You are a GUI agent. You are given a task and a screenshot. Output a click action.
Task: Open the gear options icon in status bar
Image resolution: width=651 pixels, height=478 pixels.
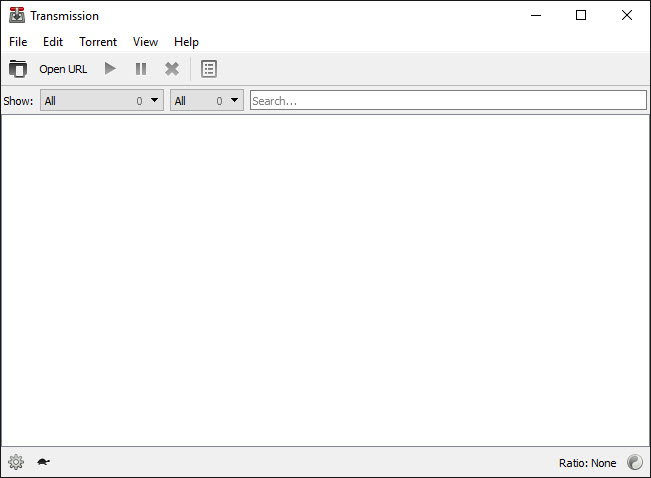pyautogui.click(x=16, y=462)
